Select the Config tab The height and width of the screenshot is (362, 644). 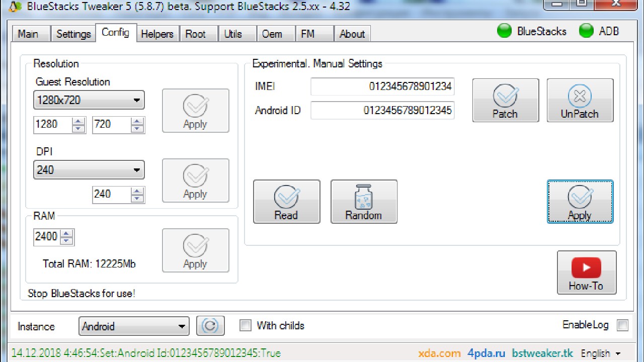(116, 32)
